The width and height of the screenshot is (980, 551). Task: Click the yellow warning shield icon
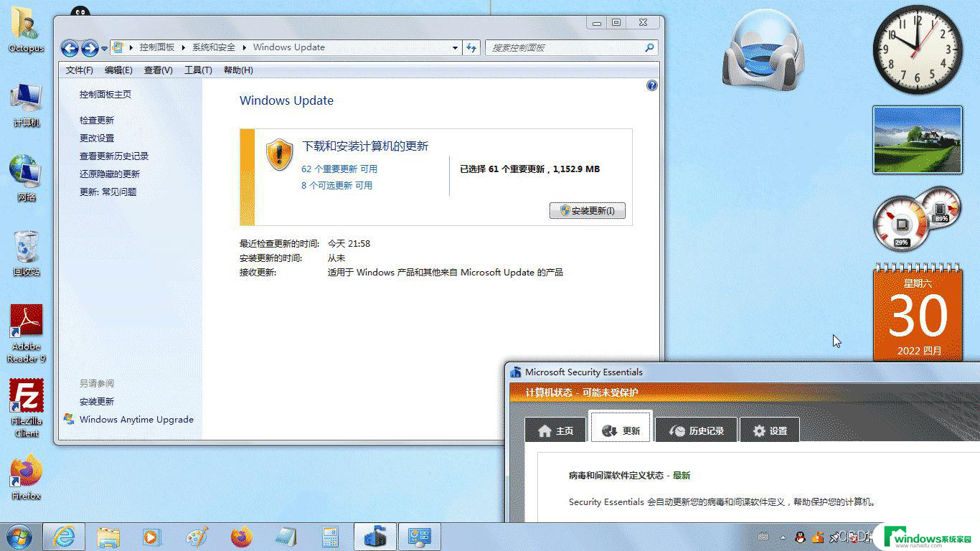tap(279, 154)
